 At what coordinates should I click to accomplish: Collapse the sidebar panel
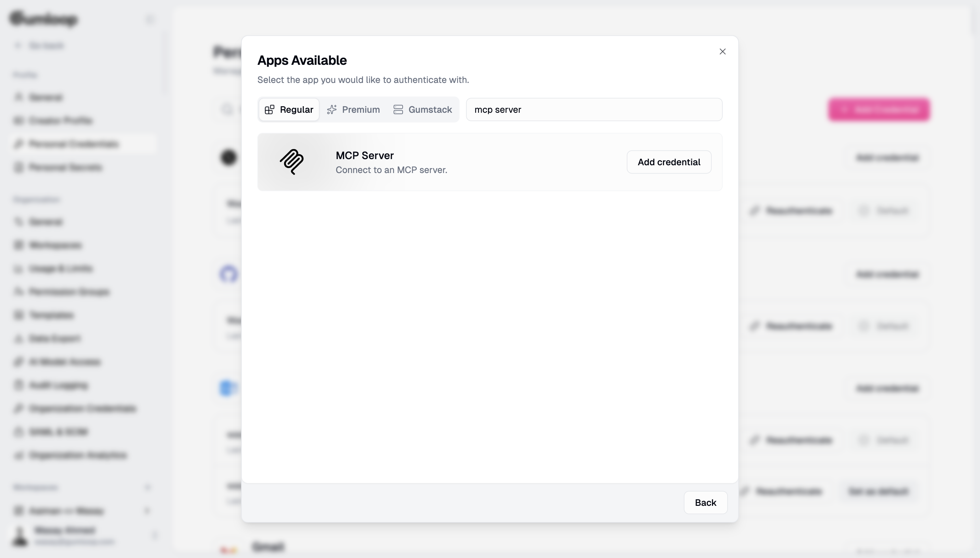(x=149, y=19)
